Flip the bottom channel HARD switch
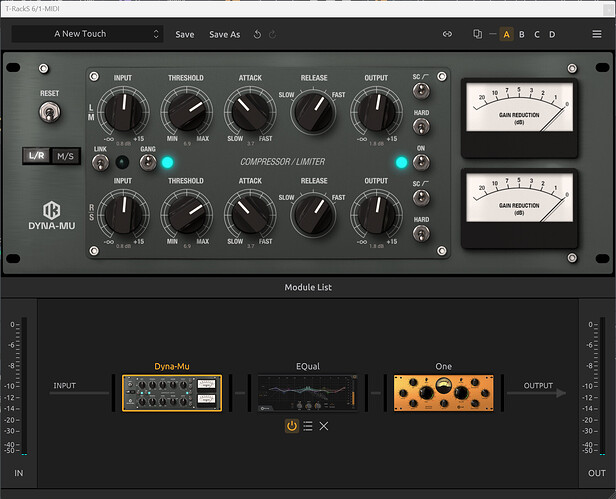The image size is (616, 499). coord(421,233)
